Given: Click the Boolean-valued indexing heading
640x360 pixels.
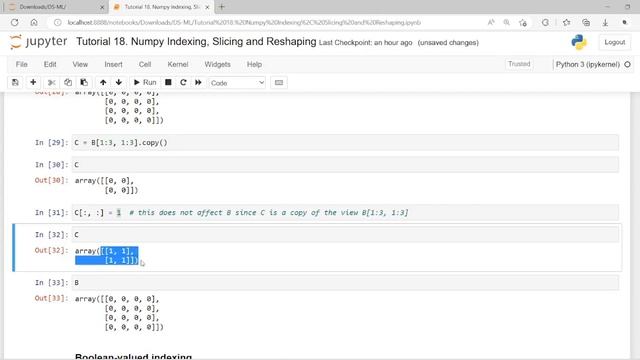Looking at the screenshot, I should 133,356.
